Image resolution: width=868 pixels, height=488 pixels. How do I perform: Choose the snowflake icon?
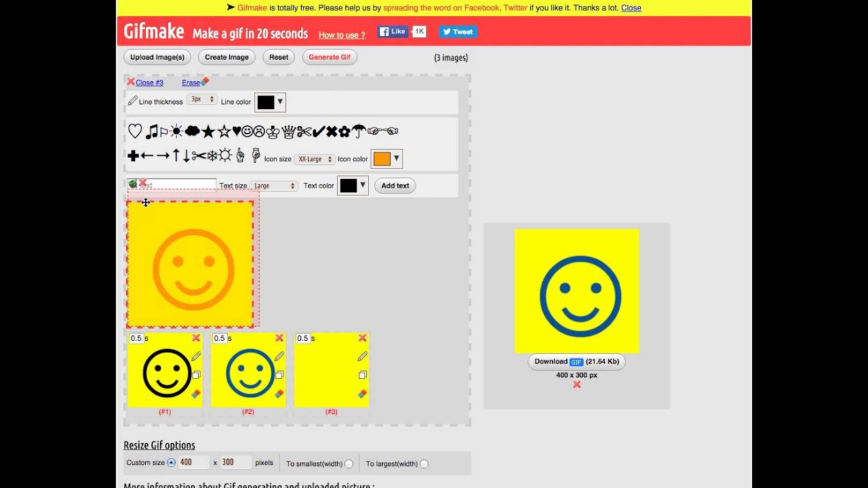point(212,155)
